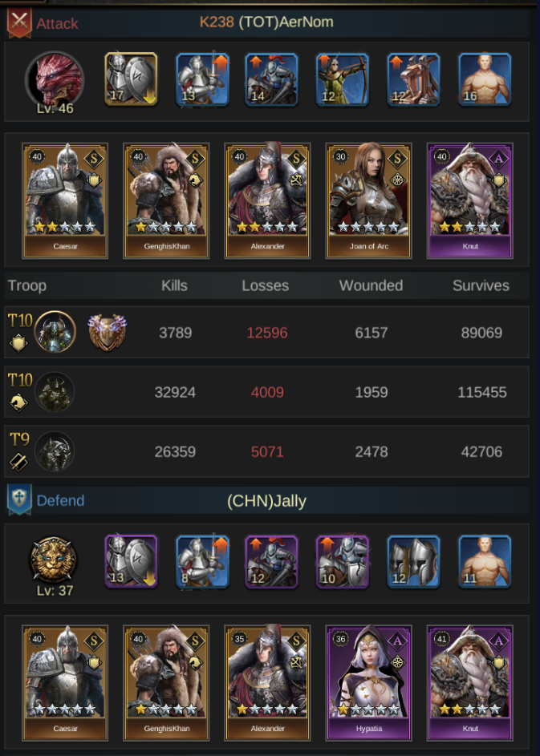Click the (CHN)Jally player name
The image size is (540, 756).
[x=266, y=501]
